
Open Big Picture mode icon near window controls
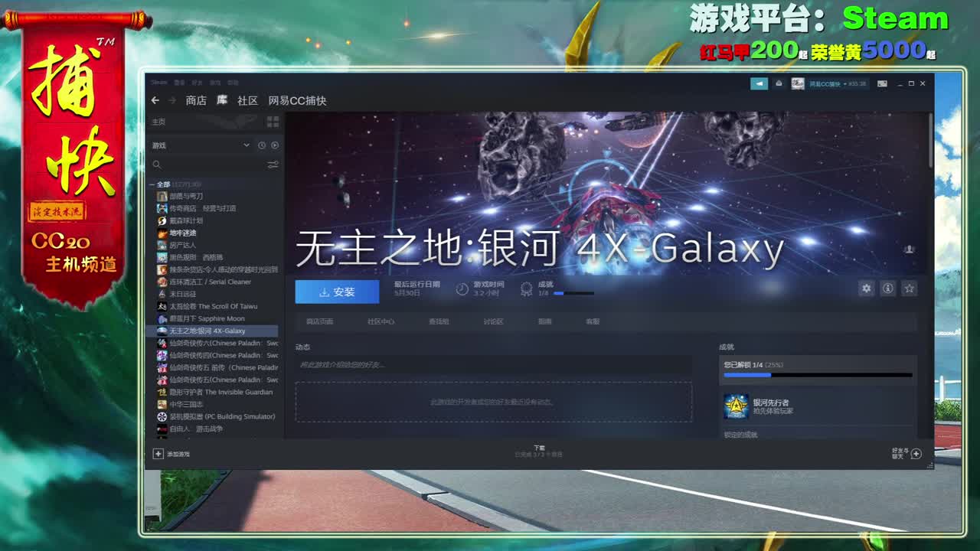pyautogui.click(x=883, y=83)
